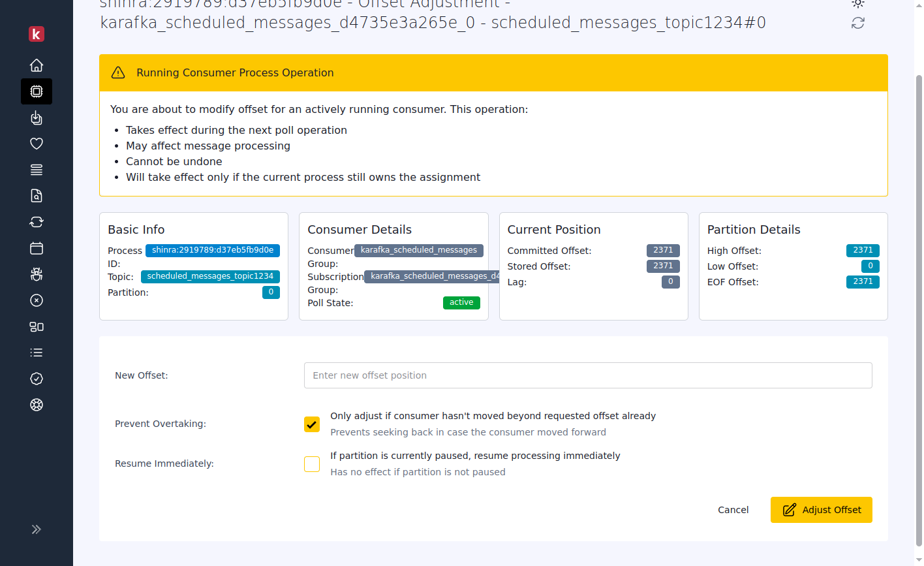Viewport: 924px width, 566px height.
Task: Open the Status check-badge icon in sidebar
Action: pos(37,379)
